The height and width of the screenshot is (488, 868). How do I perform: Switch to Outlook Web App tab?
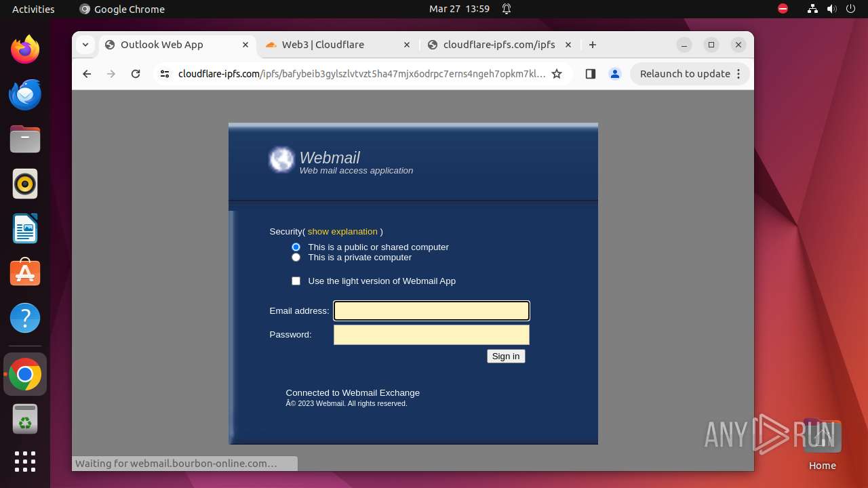pos(178,45)
